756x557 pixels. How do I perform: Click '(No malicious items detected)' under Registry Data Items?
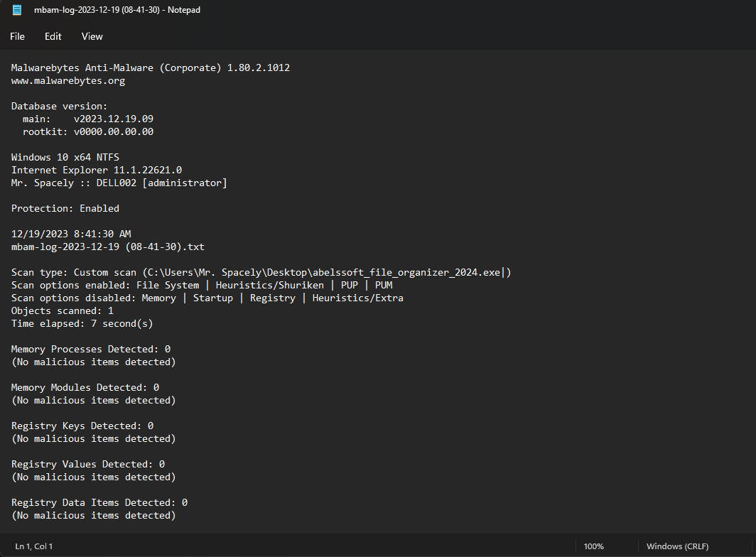click(x=94, y=515)
